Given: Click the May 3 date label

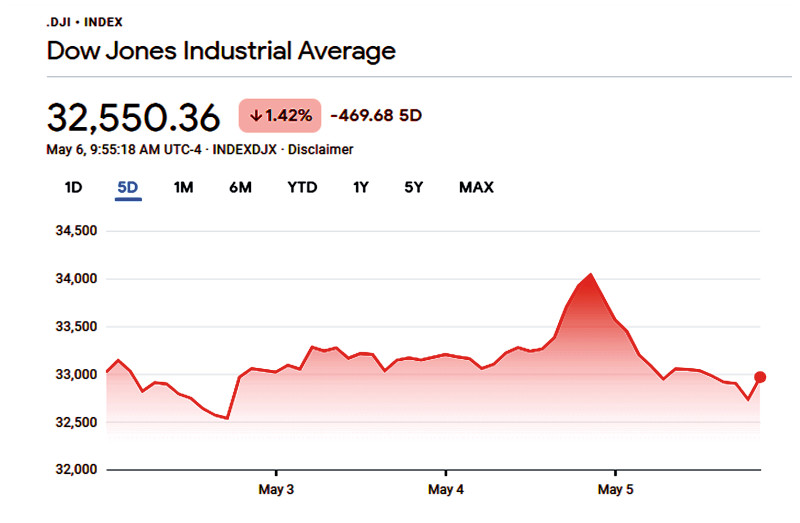Looking at the screenshot, I should (276, 490).
